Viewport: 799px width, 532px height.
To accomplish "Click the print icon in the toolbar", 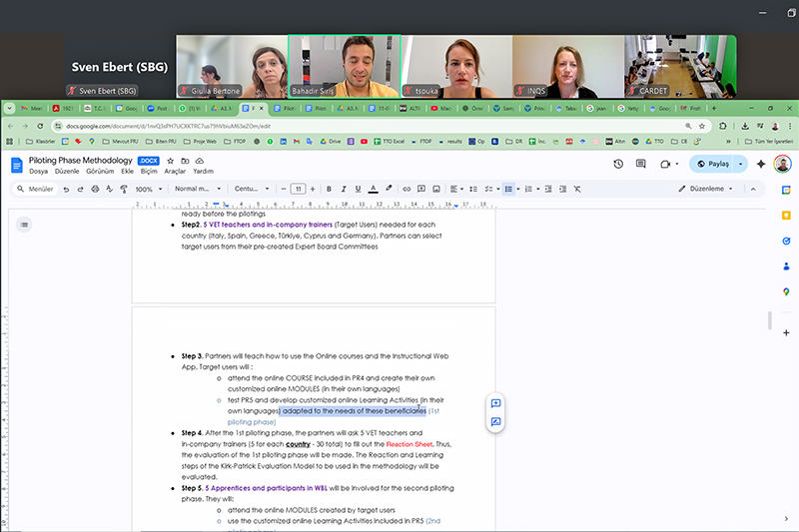I will [x=94, y=189].
